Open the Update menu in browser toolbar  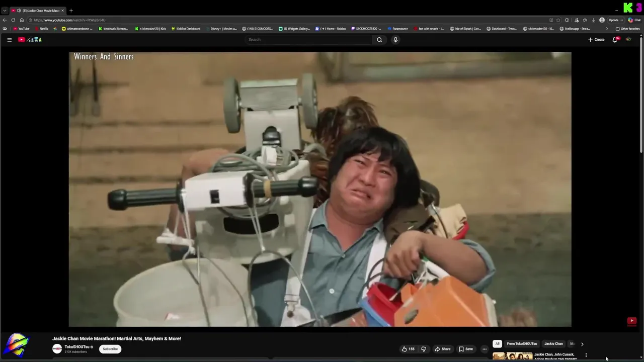(616, 20)
